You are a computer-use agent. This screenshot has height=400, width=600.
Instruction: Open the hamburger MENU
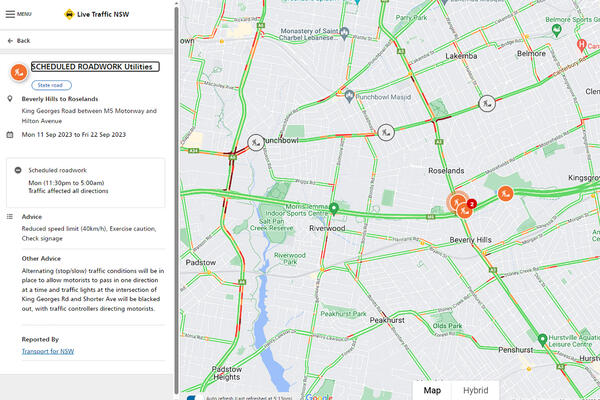coord(19,14)
